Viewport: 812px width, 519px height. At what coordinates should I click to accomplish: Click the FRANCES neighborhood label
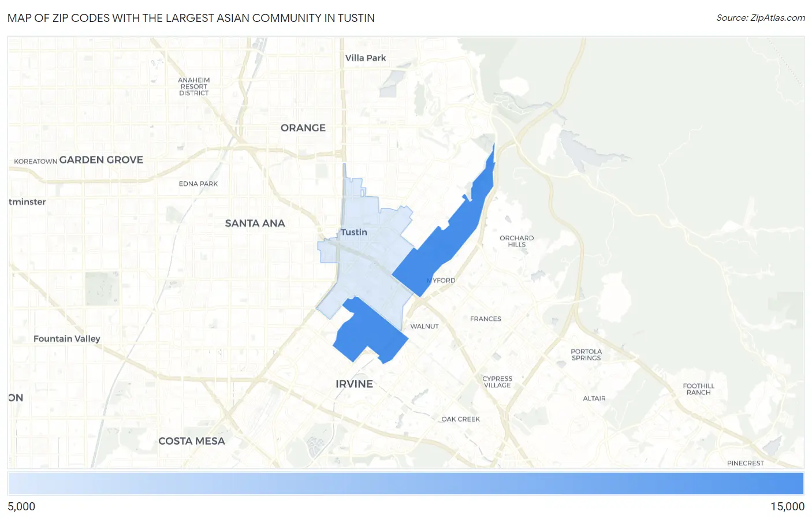tap(486, 319)
